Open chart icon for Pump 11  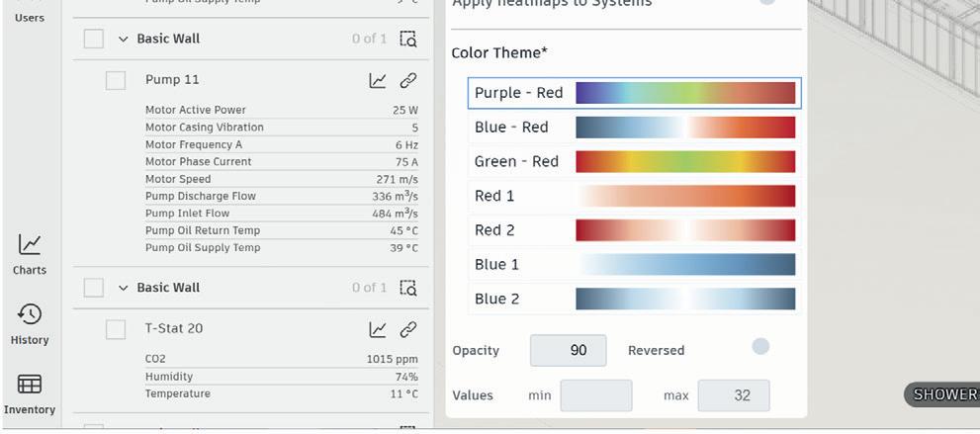[378, 80]
